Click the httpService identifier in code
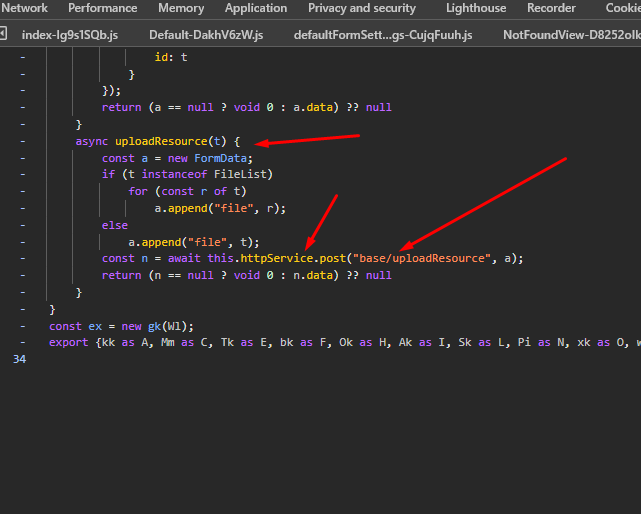The image size is (641, 514). tap(277, 258)
